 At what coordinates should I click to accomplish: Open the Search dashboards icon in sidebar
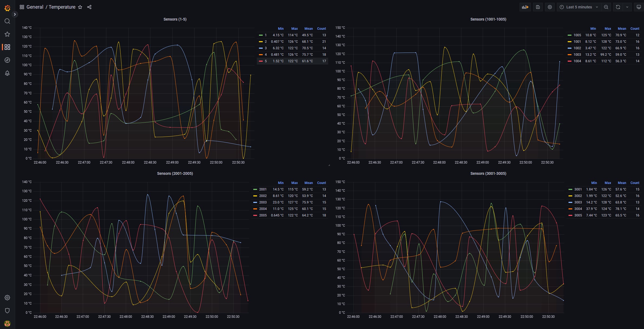7,21
